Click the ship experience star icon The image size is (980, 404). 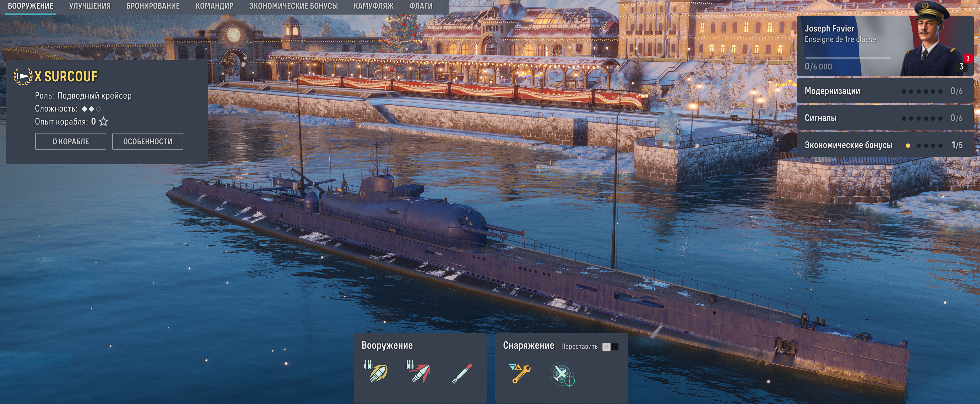pyautogui.click(x=104, y=122)
